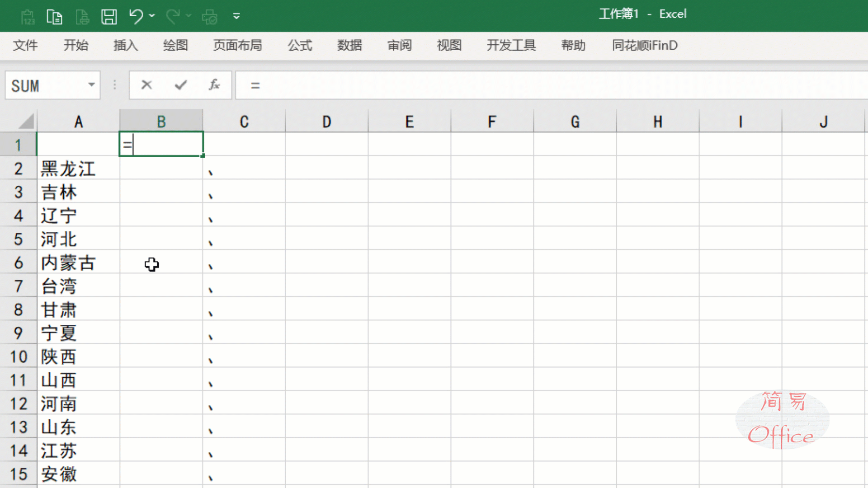Undo the last action
The image size is (868, 488).
pos(136,17)
